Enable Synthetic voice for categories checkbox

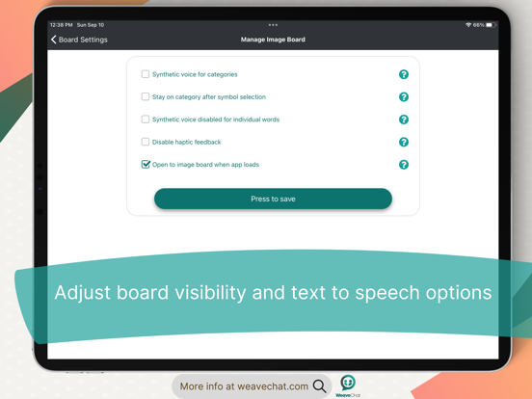146,74
